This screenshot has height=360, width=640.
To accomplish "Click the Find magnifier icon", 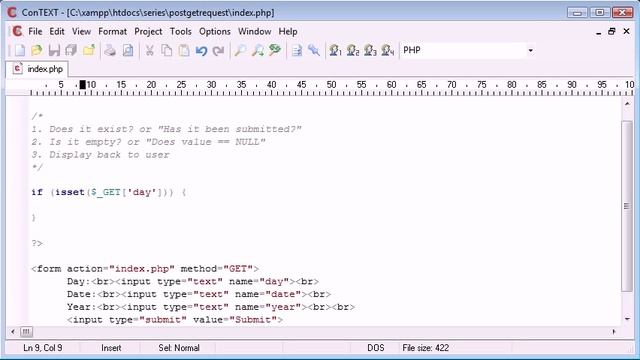I will click(240, 51).
